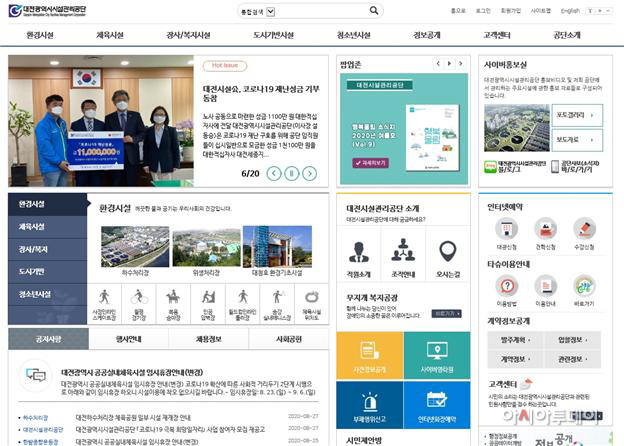Open the calendar 인터넷화장예약 tile
The image size is (624, 446).
point(437,405)
